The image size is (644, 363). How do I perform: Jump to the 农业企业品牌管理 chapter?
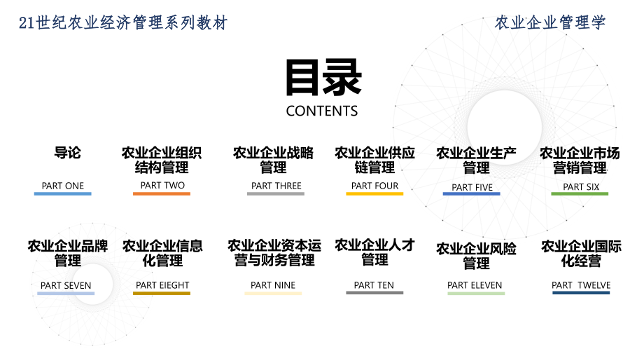point(68,253)
